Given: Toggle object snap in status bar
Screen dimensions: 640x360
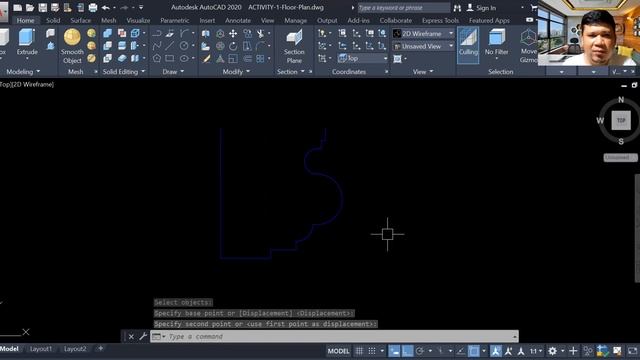Looking at the screenshot, I should [473, 351].
